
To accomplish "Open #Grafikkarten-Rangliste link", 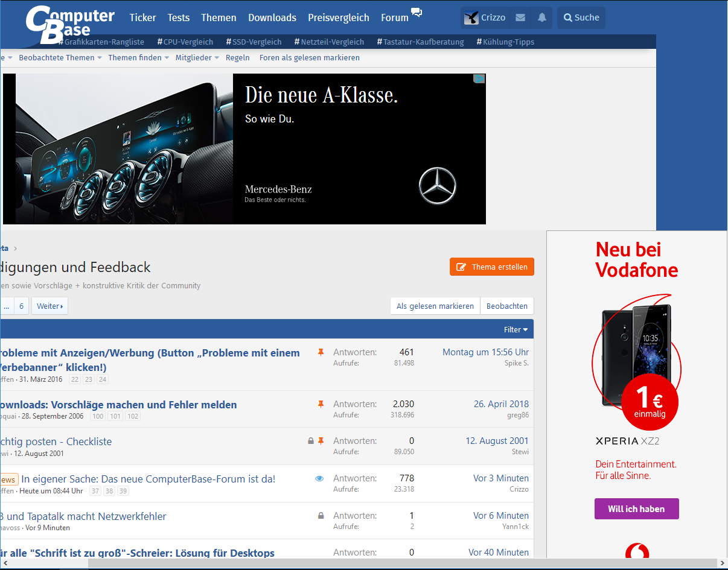I will [x=101, y=42].
